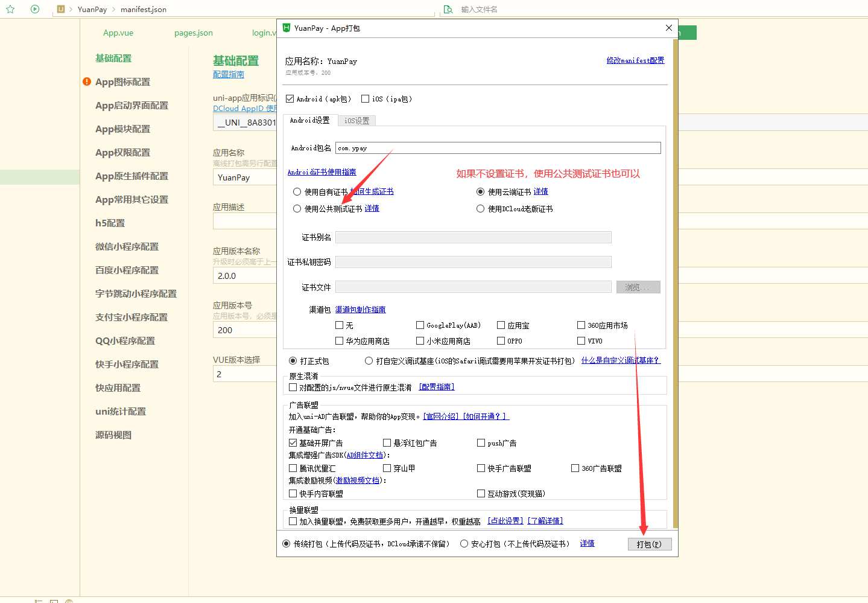868x603 pixels.
Task: Check 快手广告联盟 checkbox
Action: click(x=481, y=468)
